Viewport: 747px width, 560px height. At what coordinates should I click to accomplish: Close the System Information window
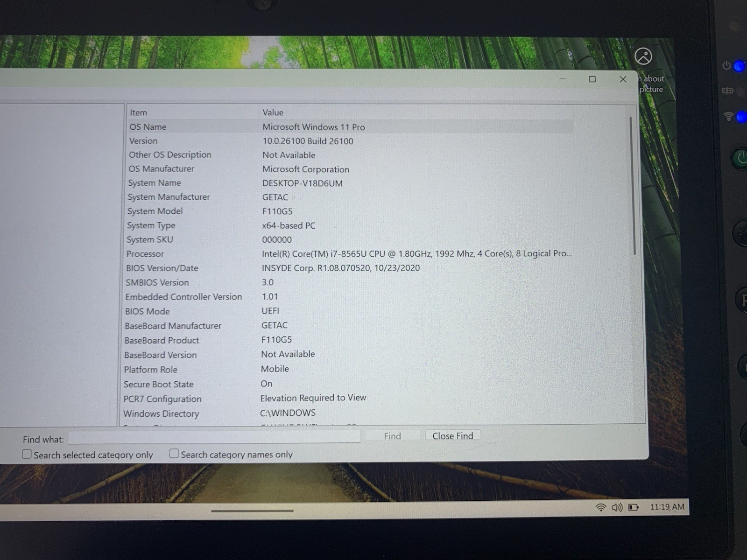[623, 79]
